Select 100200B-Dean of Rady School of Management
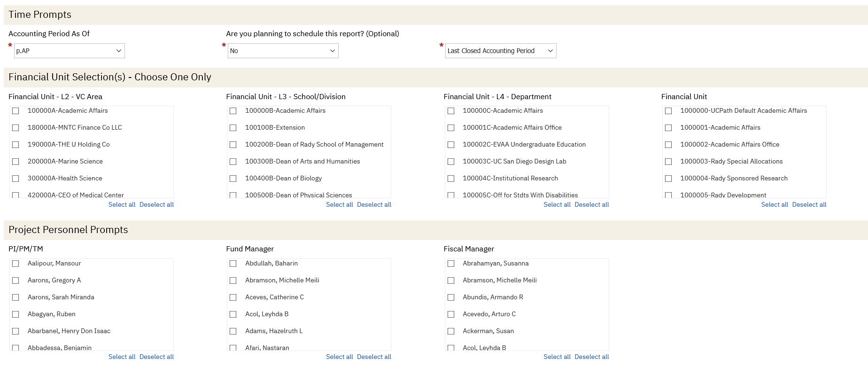This screenshot has height=366, width=868. tap(233, 145)
